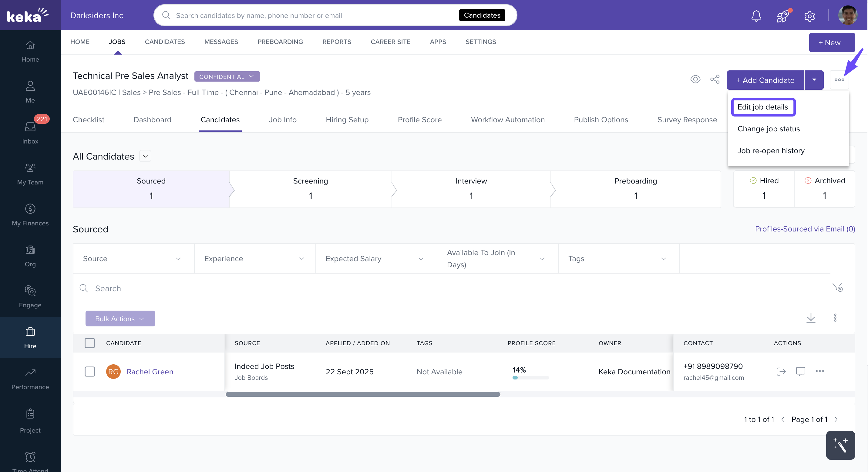The image size is (868, 472).
Task: Click the download candidates icon
Action: pyautogui.click(x=811, y=318)
